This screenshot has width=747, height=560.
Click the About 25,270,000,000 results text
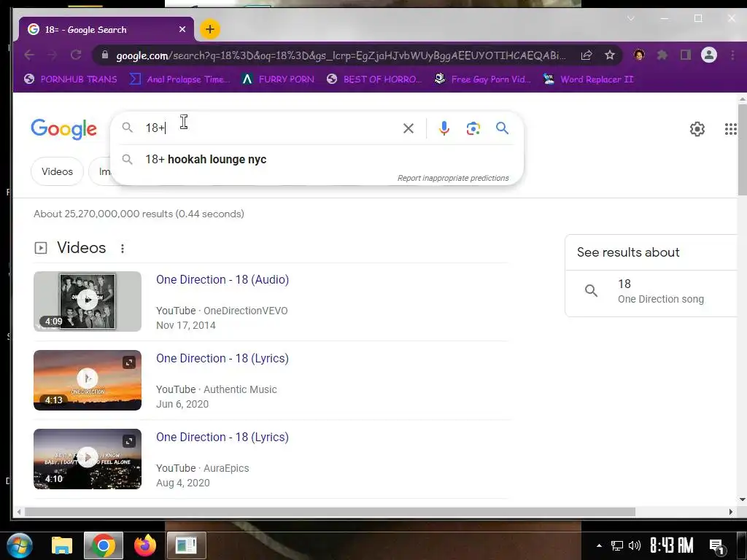(x=139, y=214)
